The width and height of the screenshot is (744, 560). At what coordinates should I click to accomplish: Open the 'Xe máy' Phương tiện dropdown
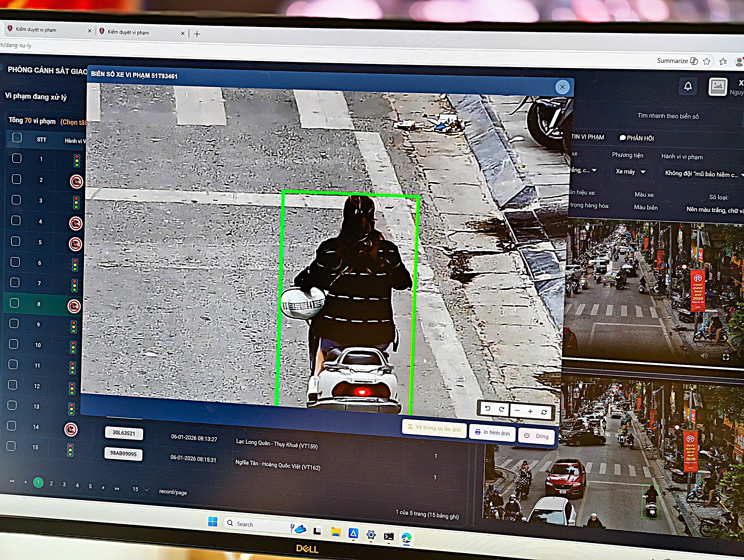click(x=631, y=172)
